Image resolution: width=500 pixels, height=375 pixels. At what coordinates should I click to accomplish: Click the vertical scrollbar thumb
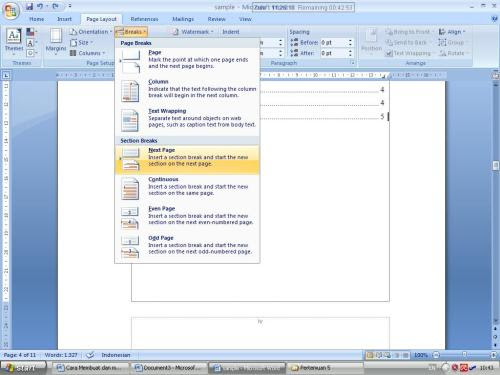coord(496,166)
